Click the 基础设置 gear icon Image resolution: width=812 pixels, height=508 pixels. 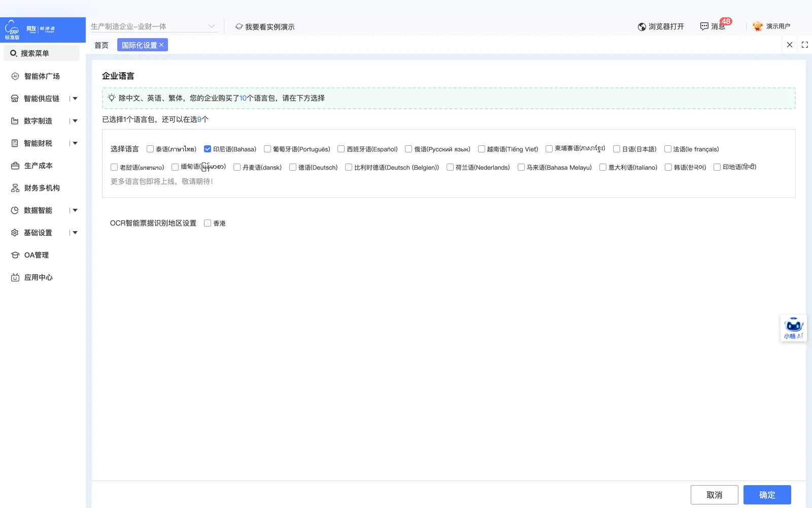[15, 233]
